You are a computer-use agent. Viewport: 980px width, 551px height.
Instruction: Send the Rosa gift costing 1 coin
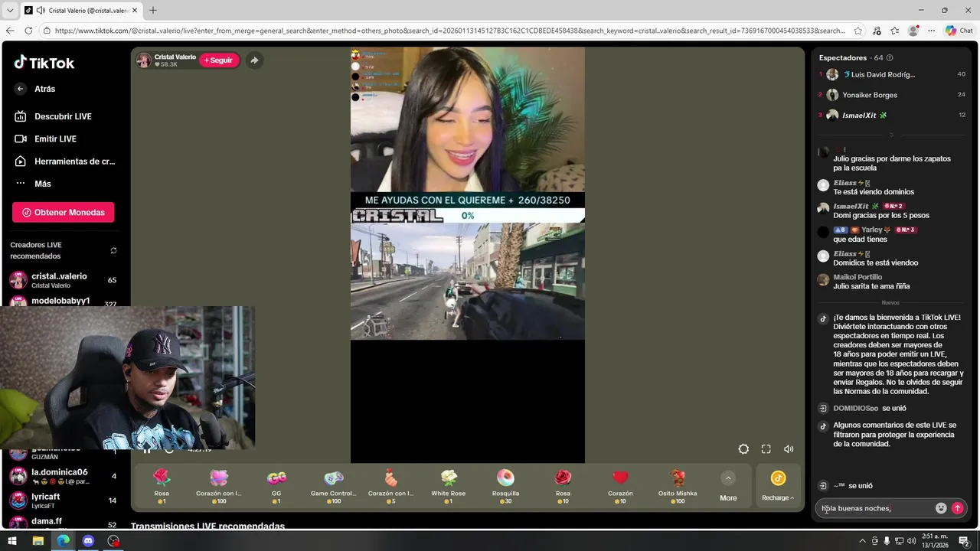[x=162, y=487]
